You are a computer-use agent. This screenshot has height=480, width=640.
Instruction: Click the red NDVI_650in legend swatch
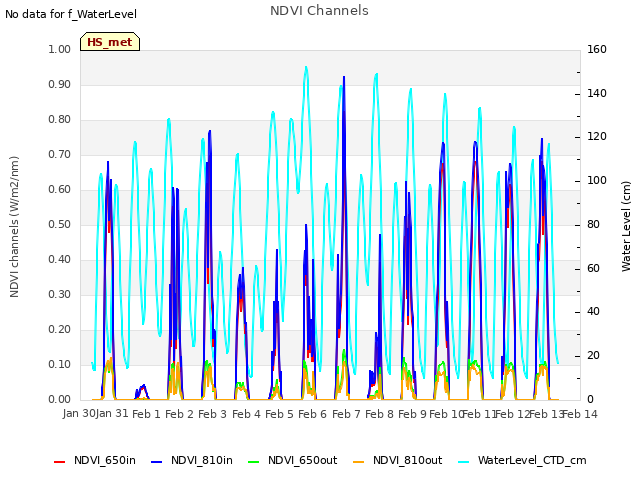60,462
